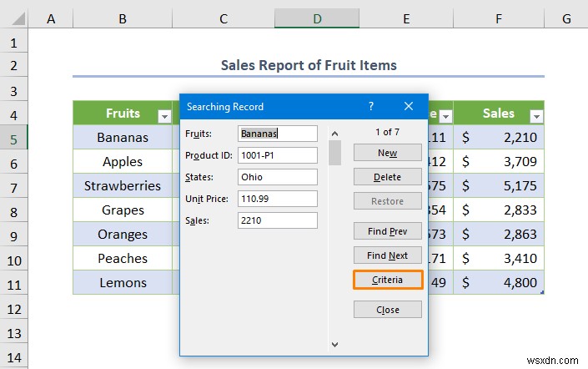Open the Fruits column filter dropdown
Viewport: 588px width, 369px height.
tap(164, 117)
